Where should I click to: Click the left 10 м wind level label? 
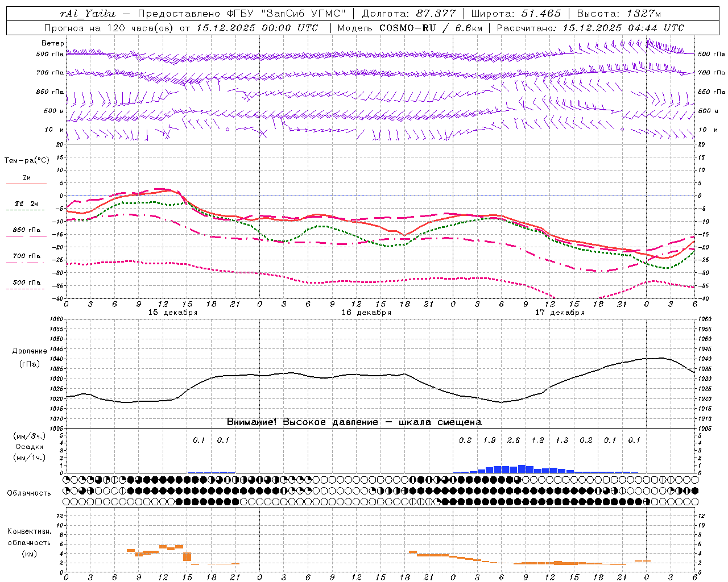click(x=54, y=130)
